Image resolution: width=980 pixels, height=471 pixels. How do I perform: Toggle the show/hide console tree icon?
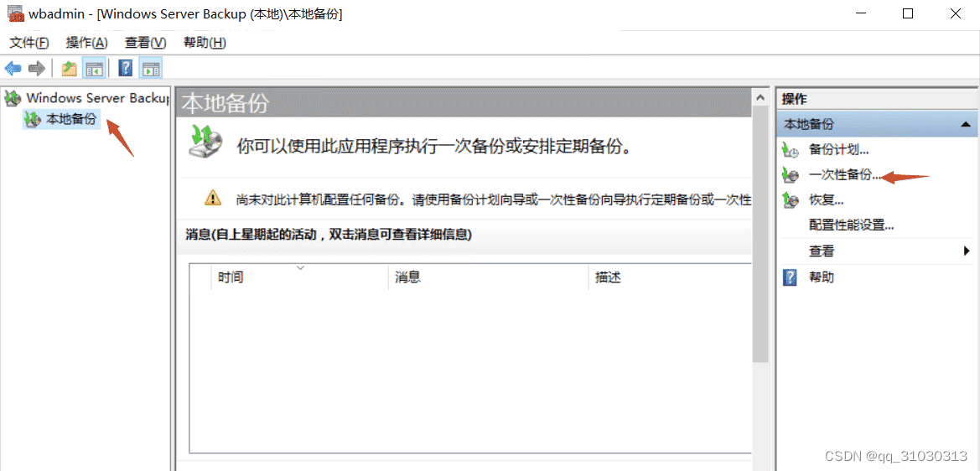[x=94, y=68]
